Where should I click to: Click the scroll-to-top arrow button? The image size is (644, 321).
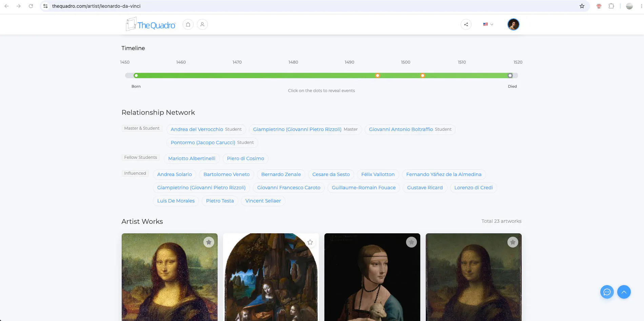(624, 292)
